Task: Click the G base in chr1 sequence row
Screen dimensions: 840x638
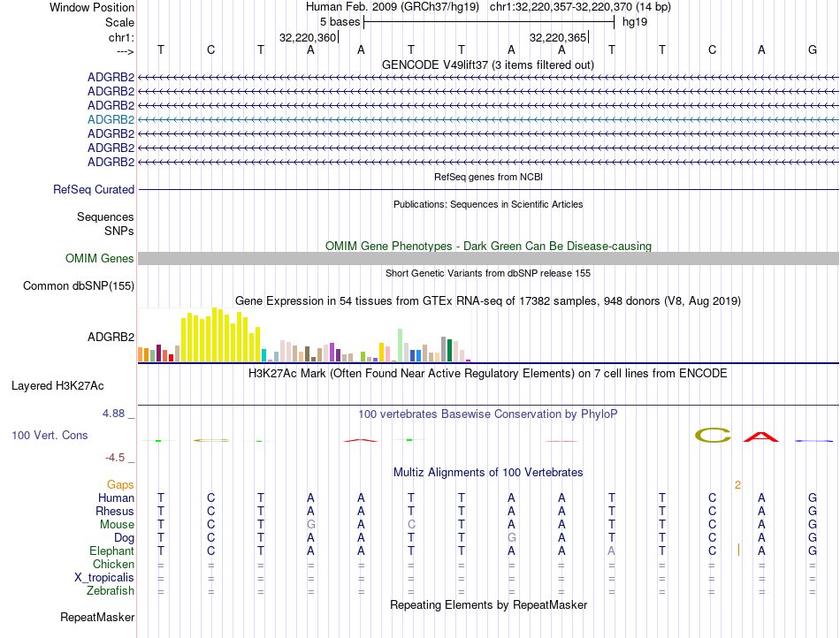Action: coord(812,49)
